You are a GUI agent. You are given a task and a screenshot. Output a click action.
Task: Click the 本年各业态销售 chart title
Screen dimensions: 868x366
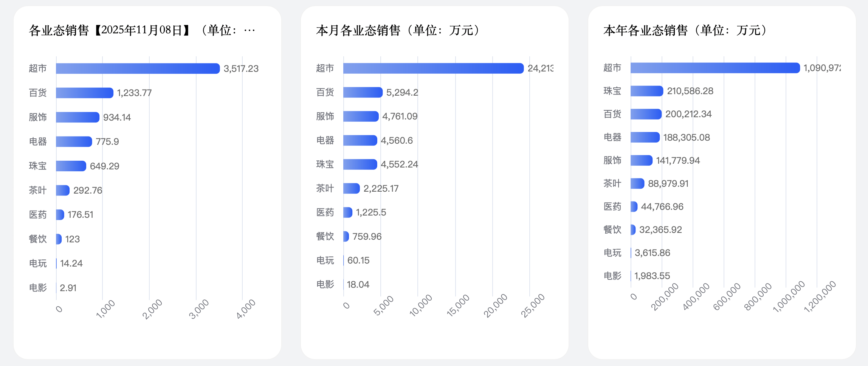[x=685, y=30]
